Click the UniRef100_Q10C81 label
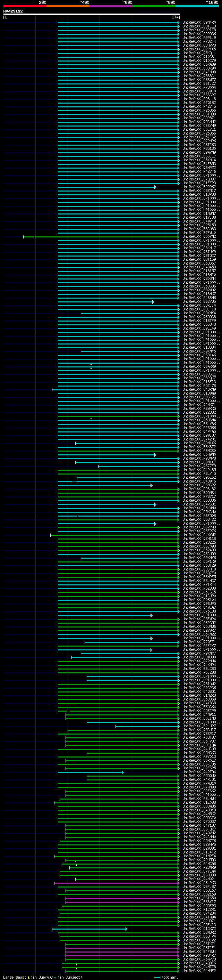The width and height of the screenshot is (222, 980). tap(199, 57)
